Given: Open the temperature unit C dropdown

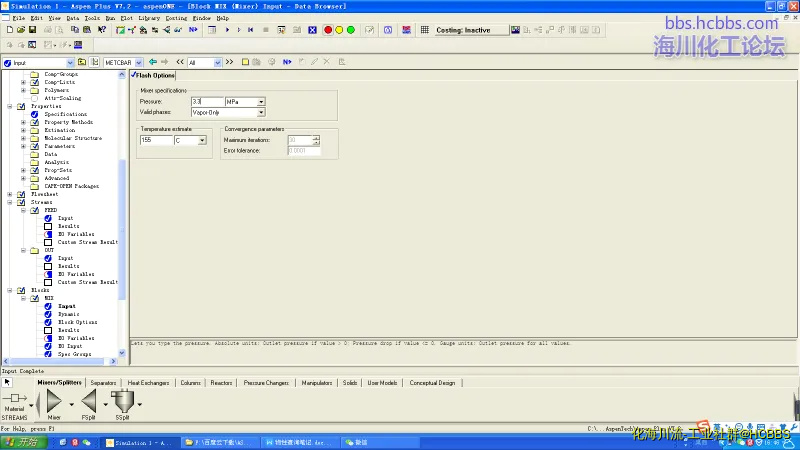Looking at the screenshot, I should 202,140.
